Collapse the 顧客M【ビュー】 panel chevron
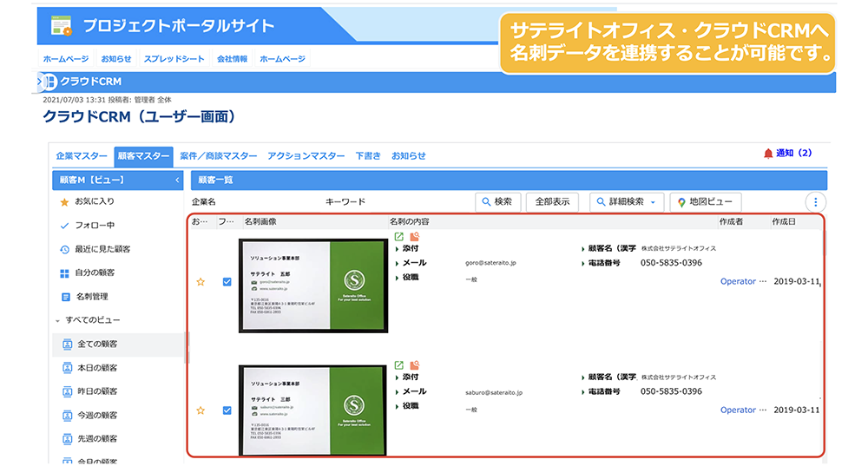The image size is (868, 466). (x=177, y=180)
